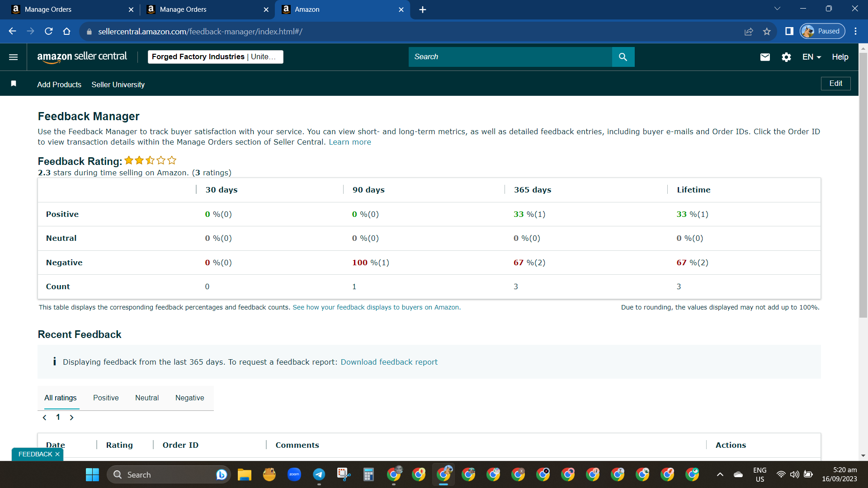
Task: Click the Edit button
Action: coord(835,84)
